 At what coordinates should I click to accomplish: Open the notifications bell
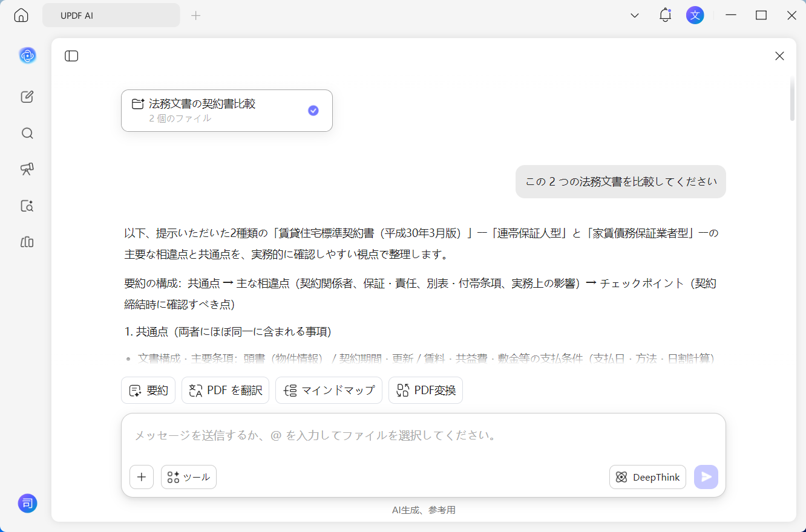(x=665, y=16)
